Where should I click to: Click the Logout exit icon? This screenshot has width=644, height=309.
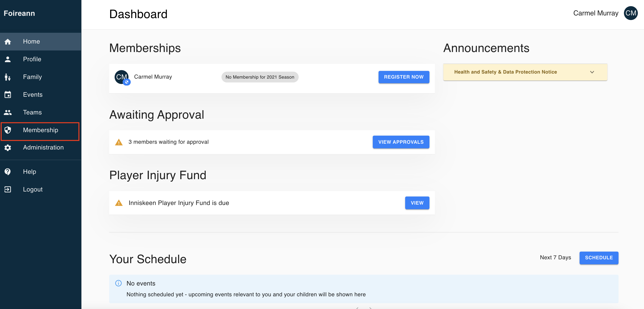pyautogui.click(x=8, y=189)
